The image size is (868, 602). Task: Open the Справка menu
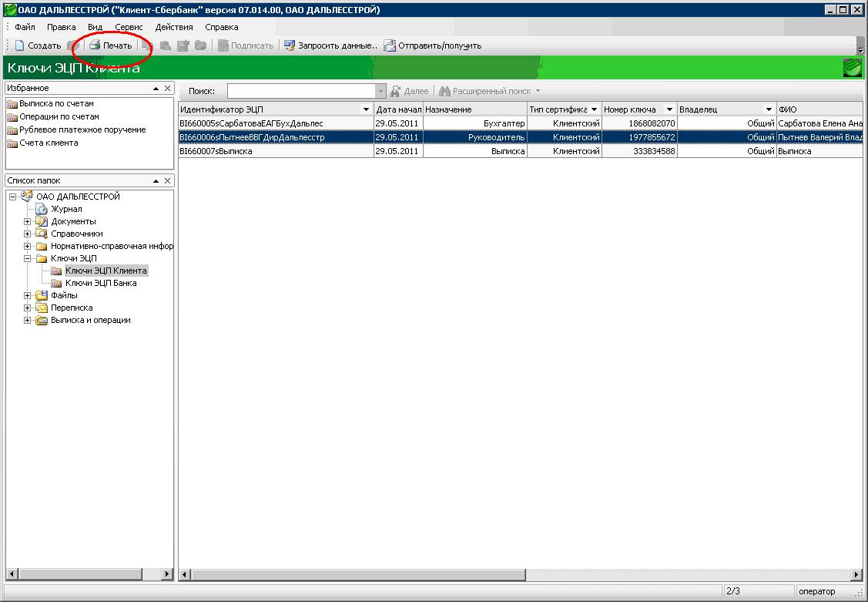pyautogui.click(x=222, y=26)
